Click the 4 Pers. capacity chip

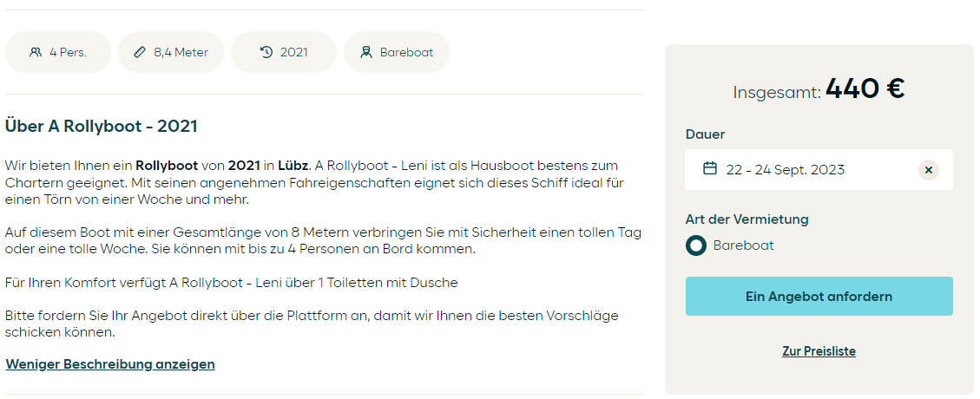pos(58,52)
